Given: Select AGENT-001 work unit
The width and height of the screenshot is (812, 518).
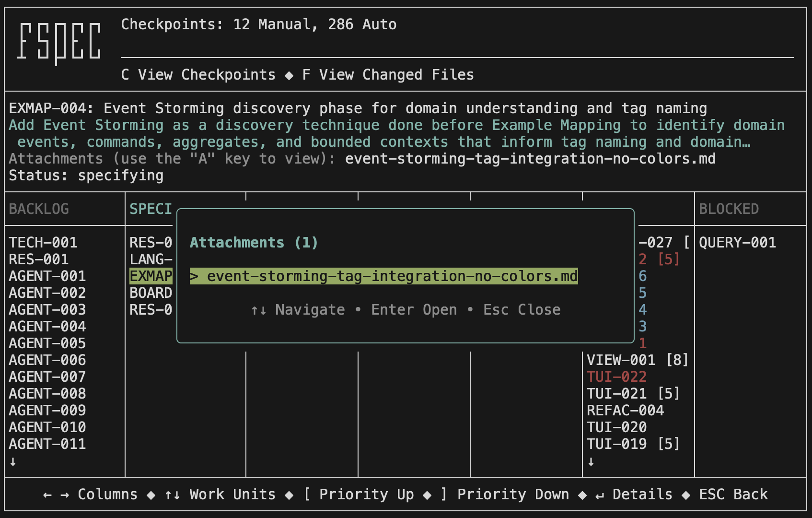Looking at the screenshot, I should [47, 276].
